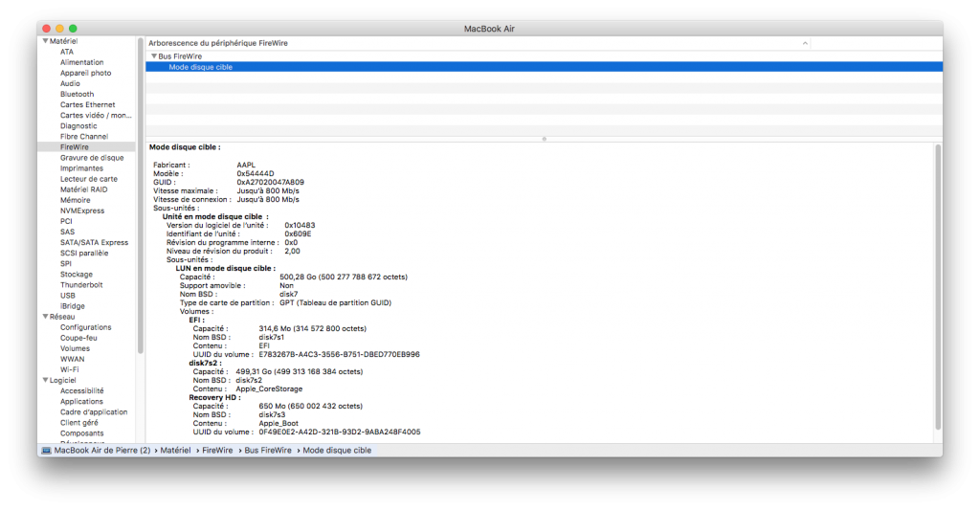Select USB in the sidebar
The image size is (980, 510).
click(68, 297)
